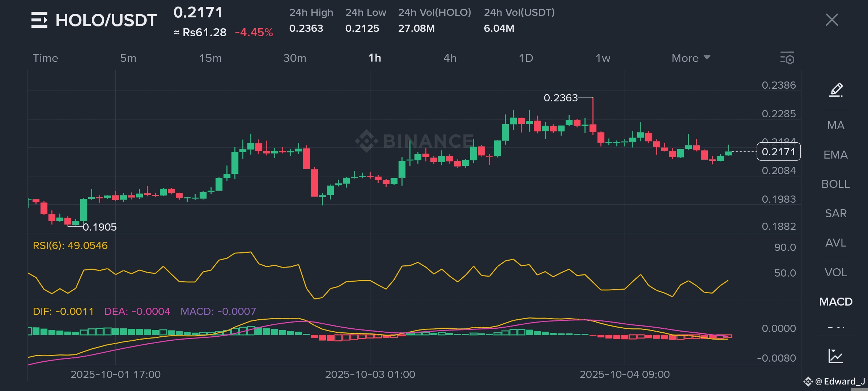Open chart indicator settings icon

(787, 58)
